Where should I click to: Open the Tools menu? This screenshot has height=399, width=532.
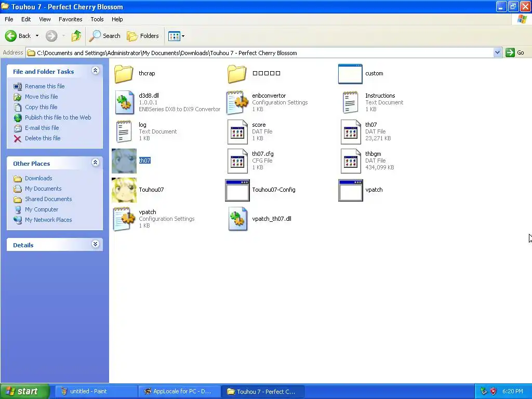[x=97, y=19]
